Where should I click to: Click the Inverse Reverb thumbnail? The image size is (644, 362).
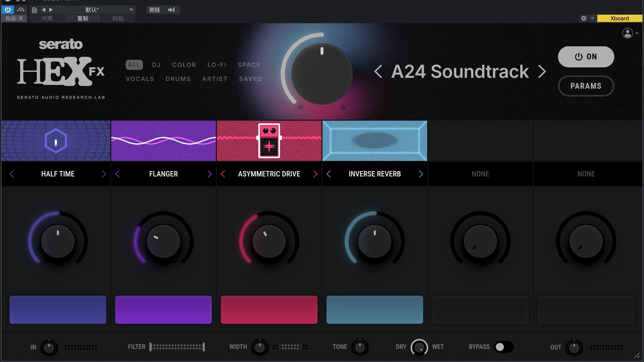click(x=375, y=141)
